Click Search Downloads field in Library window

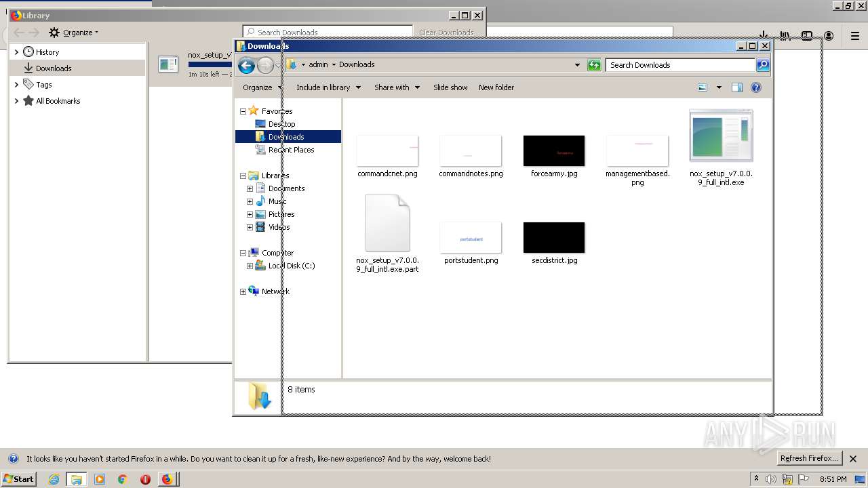coord(328,32)
